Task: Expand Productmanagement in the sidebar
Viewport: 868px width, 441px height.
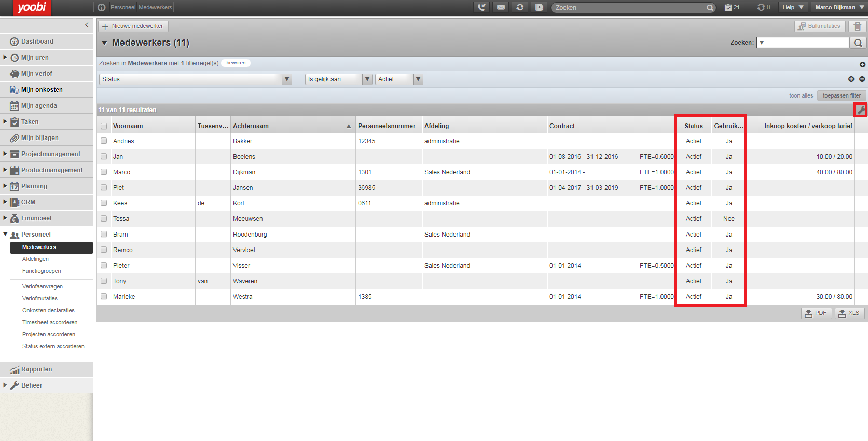Action: tap(5, 170)
